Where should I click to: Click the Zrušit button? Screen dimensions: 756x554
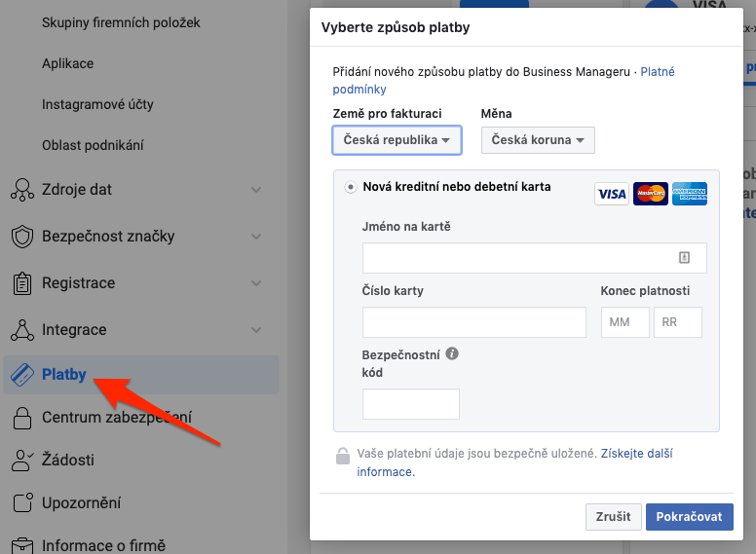pyautogui.click(x=614, y=517)
